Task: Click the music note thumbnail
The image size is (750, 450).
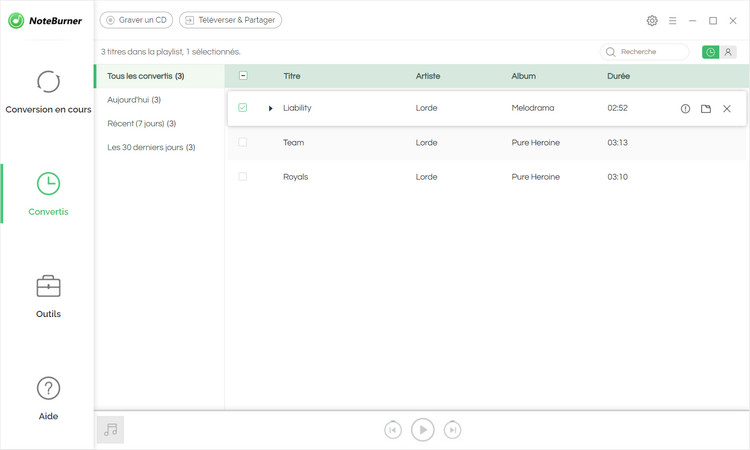Action: [110, 429]
